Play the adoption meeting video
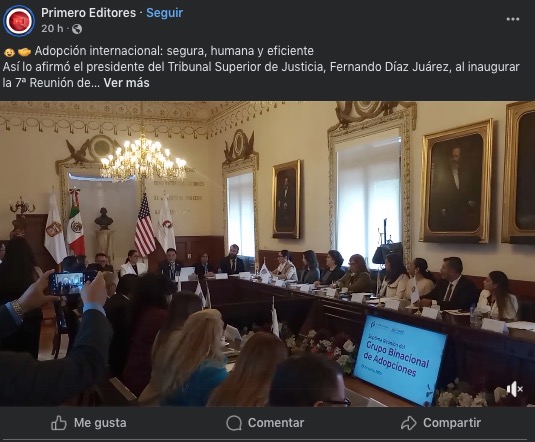Screen dimensions: 535x442 tap(268, 254)
